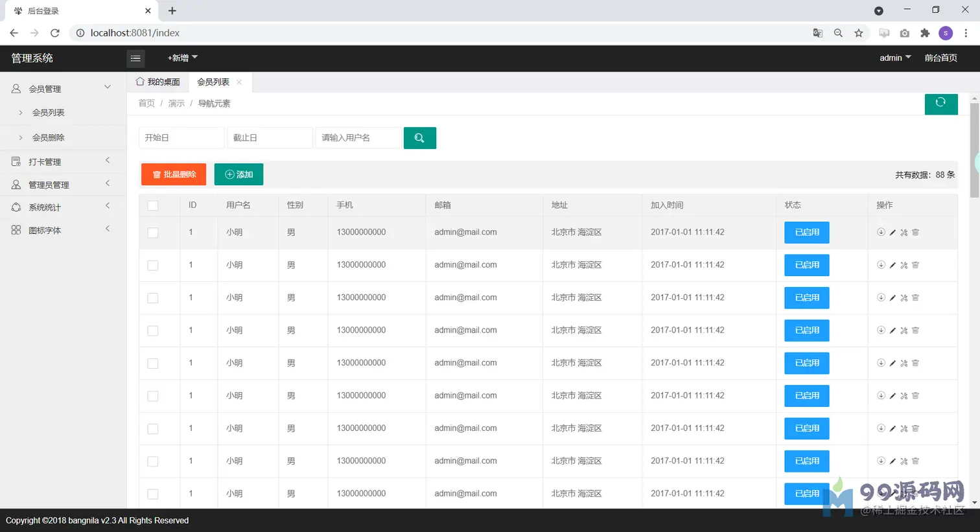Click the 首页 breadcrumb link
Screen dimensions: 980x532
click(146, 104)
